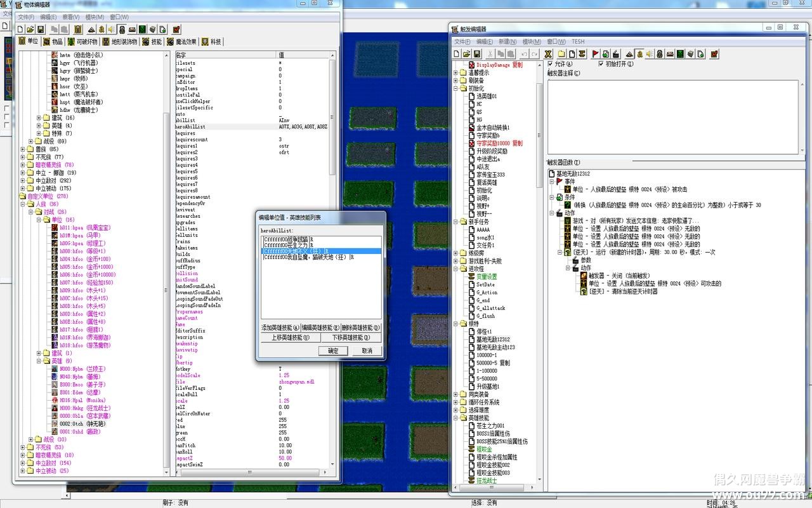The width and height of the screenshot is (812, 508).
Task: Click 下移英雄技能(D) button
Action: pos(351,338)
